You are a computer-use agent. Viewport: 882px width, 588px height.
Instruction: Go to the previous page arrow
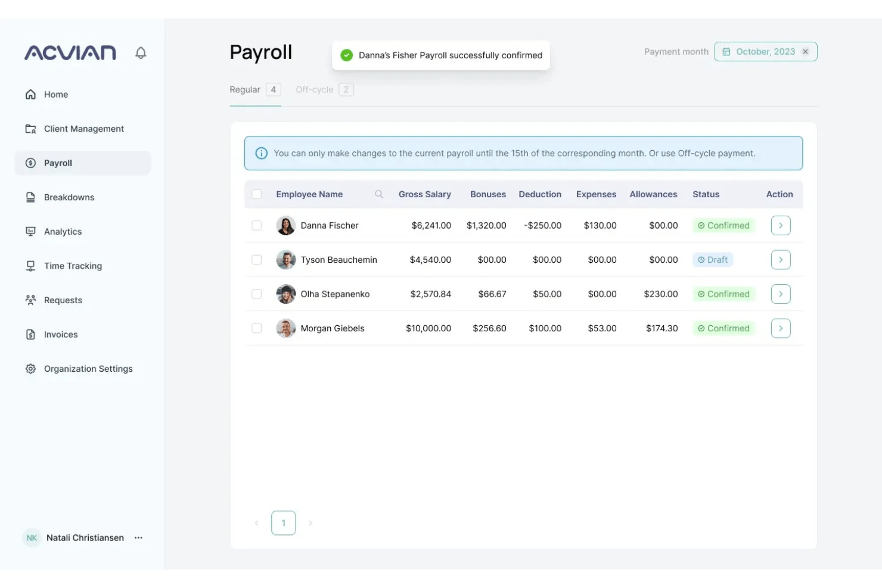click(257, 523)
